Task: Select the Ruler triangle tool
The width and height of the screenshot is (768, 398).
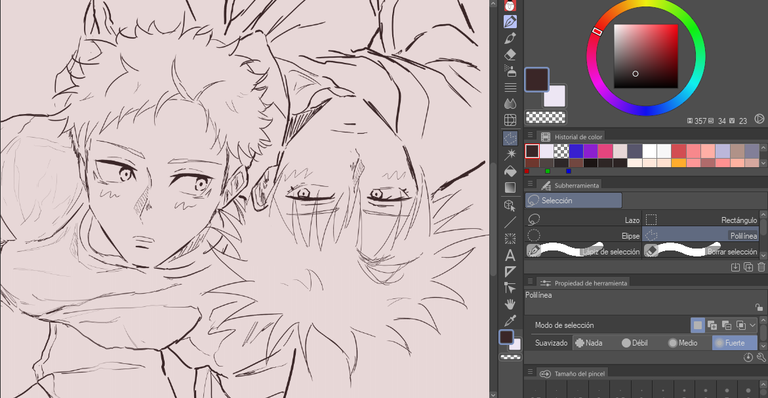Action: pos(510,272)
